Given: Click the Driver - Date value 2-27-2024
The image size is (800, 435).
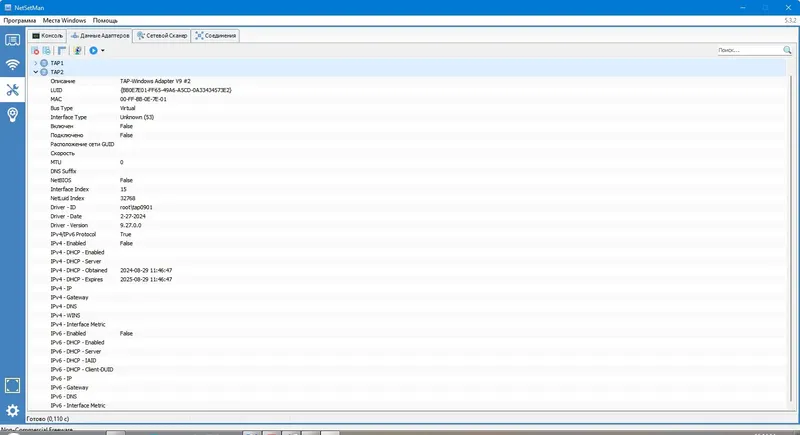Looking at the screenshot, I should coord(133,216).
